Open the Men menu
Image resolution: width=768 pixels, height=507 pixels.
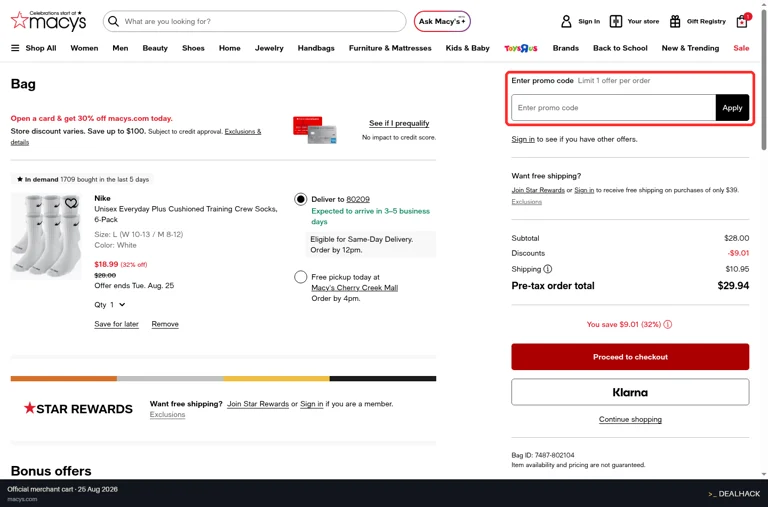click(x=120, y=48)
